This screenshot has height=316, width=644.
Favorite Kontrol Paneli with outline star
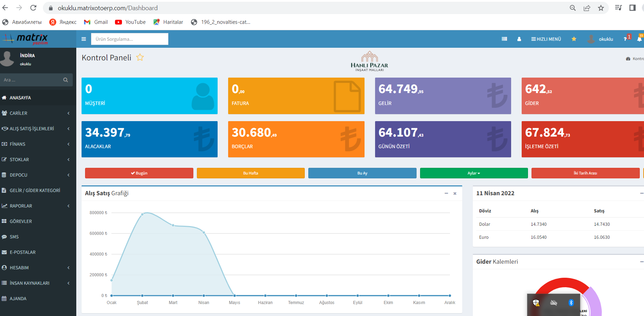pyautogui.click(x=140, y=58)
